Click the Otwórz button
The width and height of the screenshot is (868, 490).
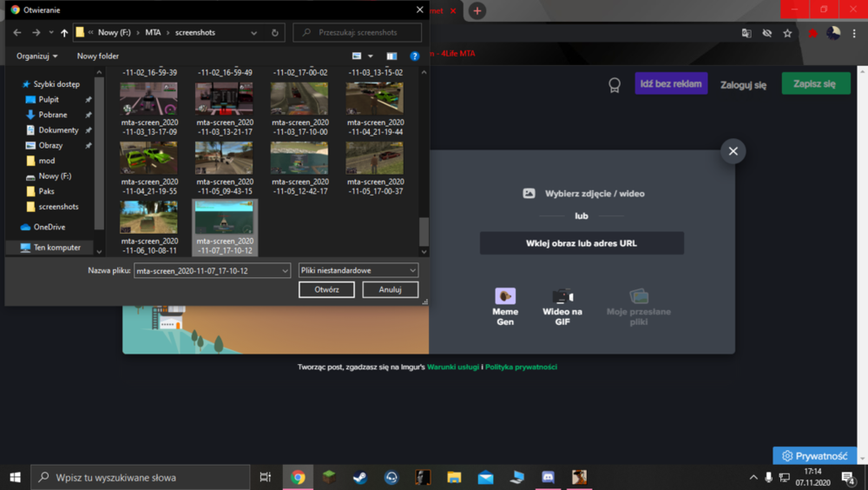pyautogui.click(x=326, y=289)
